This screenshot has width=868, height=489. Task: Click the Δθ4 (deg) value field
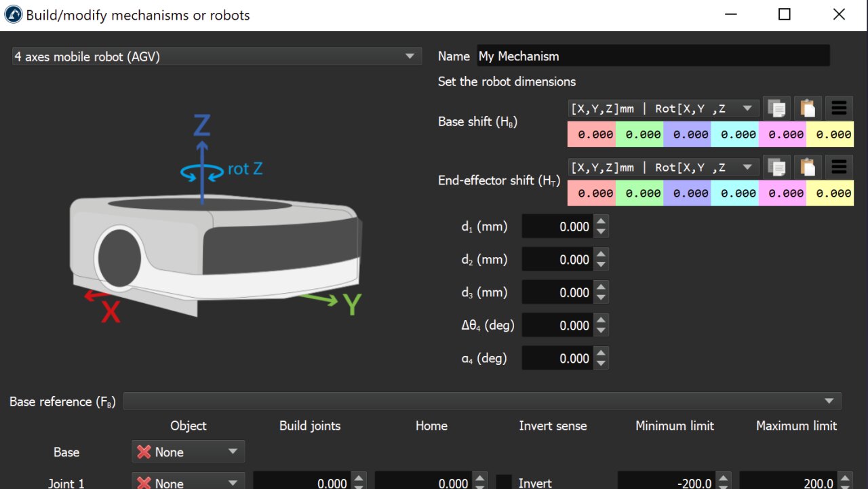point(557,326)
